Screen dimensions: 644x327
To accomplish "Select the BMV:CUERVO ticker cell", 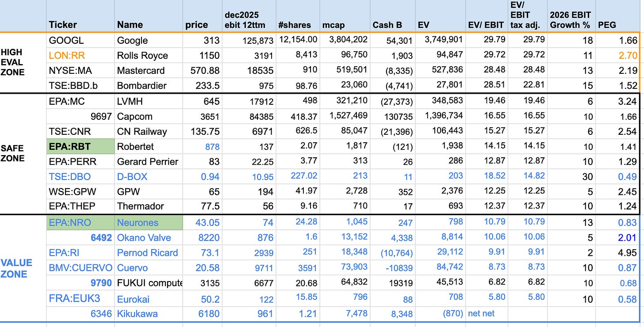I will point(80,268).
